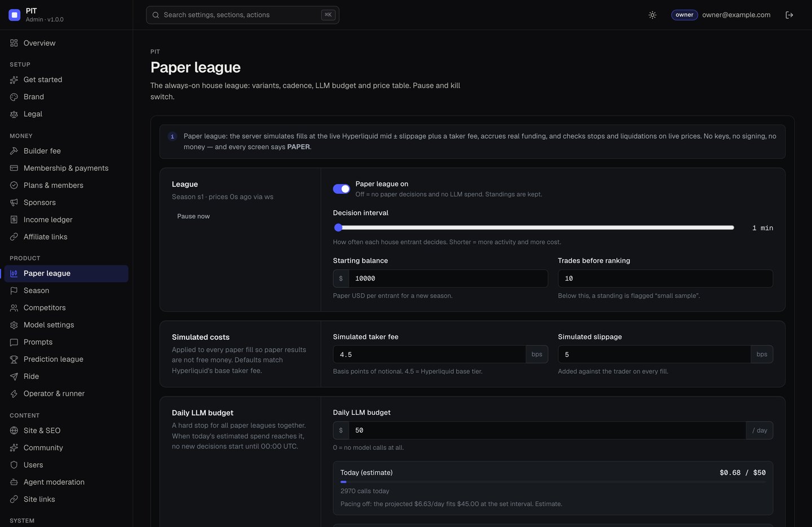Click the sign out icon
Screen dimensions: 812x527
(789, 15)
